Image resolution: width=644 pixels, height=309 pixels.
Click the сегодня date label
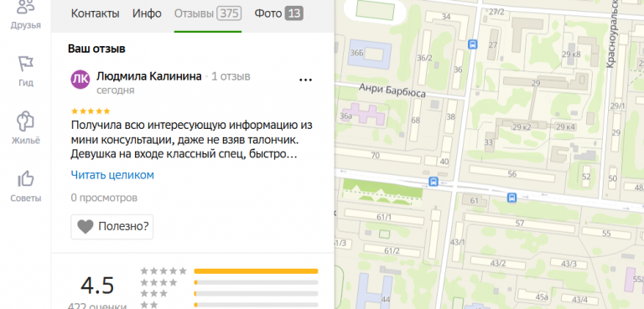pyautogui.click(x=116, y=90)
